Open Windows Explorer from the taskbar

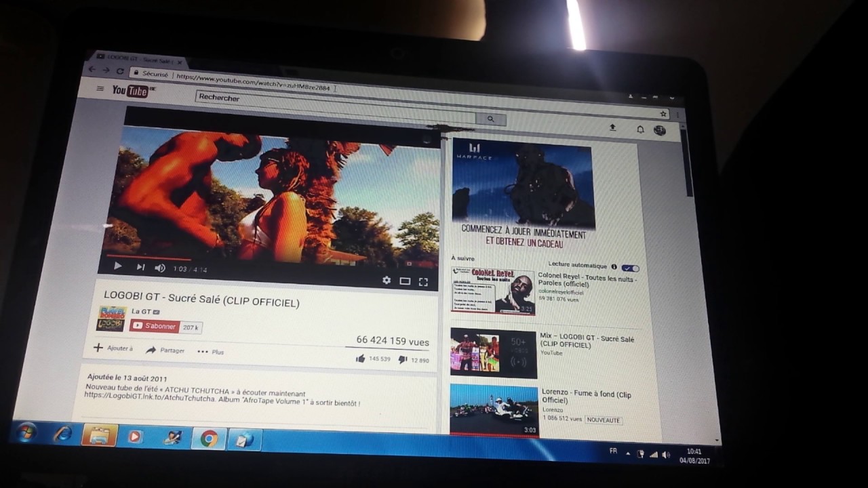99,436
